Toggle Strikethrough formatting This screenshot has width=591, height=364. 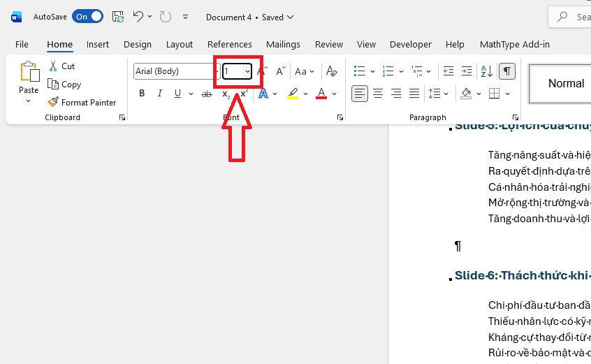click(x=207, y=94)
